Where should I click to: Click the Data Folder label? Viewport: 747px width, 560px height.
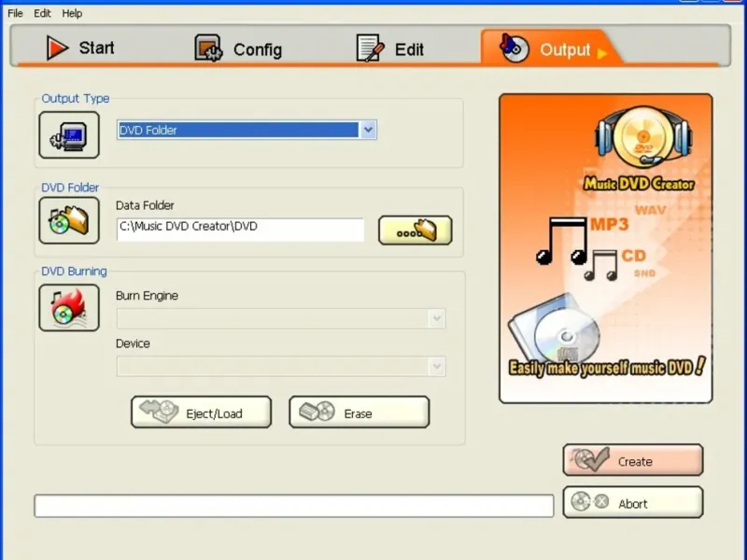click(145, 205)
